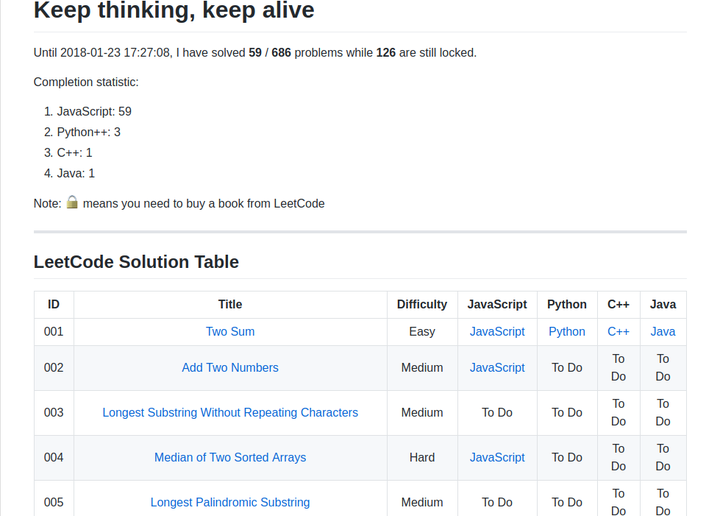Screen dimensions: 720x516
Task: Click Medium difficulty cell in row 005
Action: tap(422, 500)
